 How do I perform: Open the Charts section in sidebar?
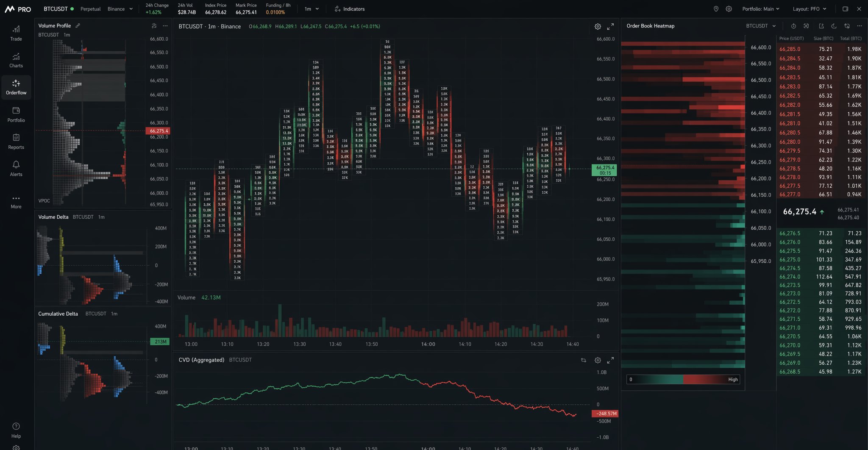[16, 60]
